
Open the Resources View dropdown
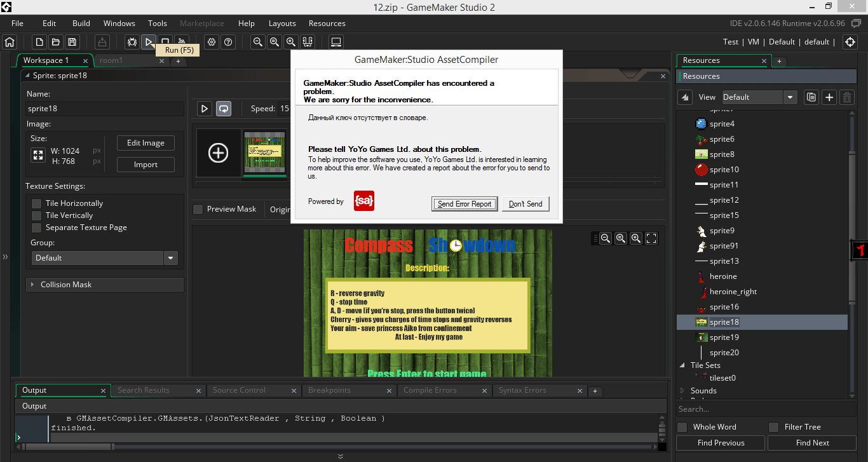coord(759,97)
